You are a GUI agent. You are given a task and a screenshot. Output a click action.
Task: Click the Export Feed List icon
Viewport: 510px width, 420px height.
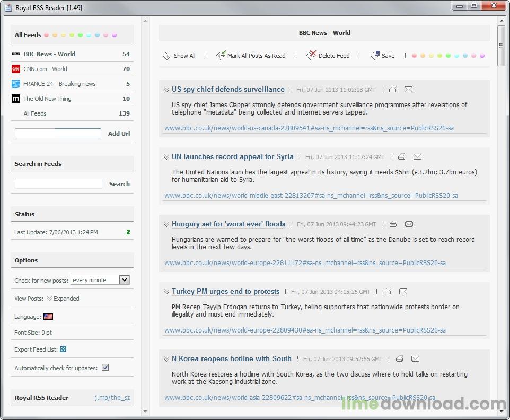[x=63, y=349]
